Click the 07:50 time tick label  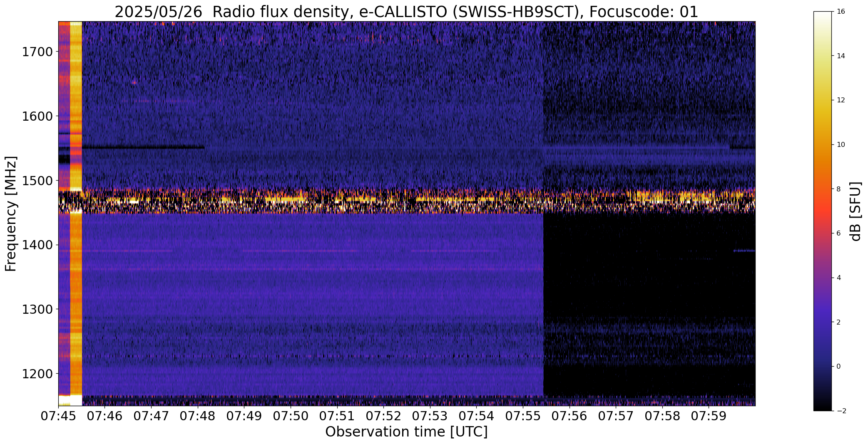(291, 416)
